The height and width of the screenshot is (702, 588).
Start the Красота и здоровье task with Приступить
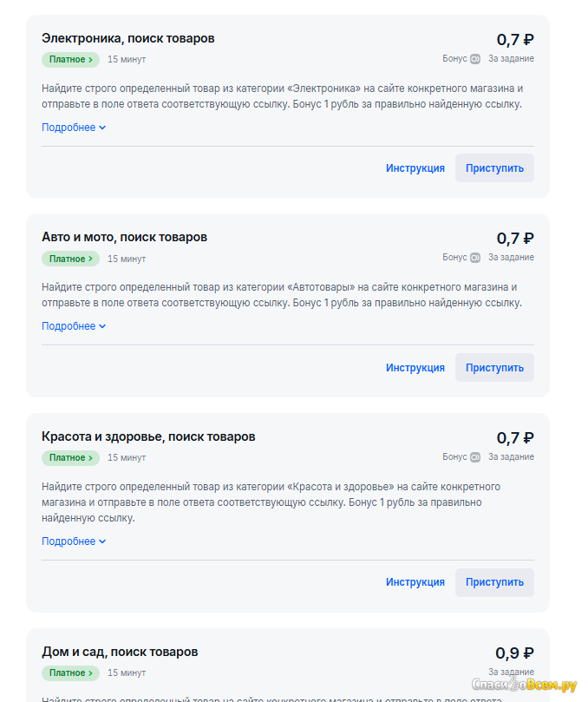click(494, 582)
